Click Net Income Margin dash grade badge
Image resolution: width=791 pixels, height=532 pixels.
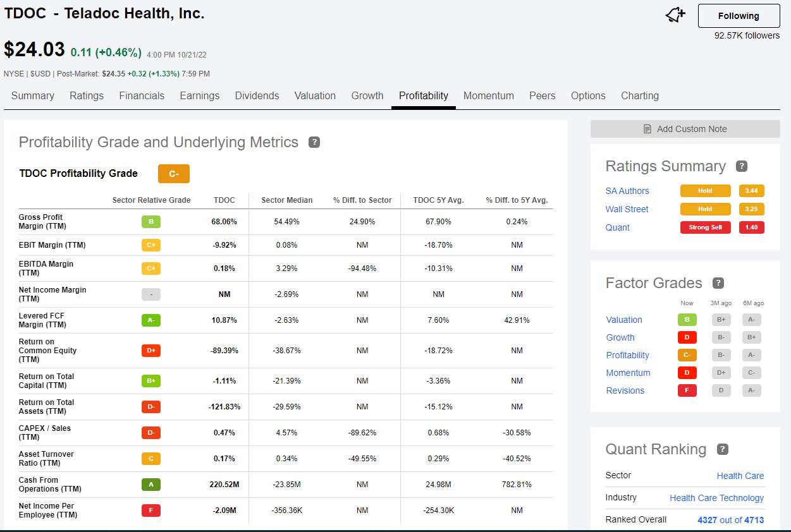[x=151, y=294]
